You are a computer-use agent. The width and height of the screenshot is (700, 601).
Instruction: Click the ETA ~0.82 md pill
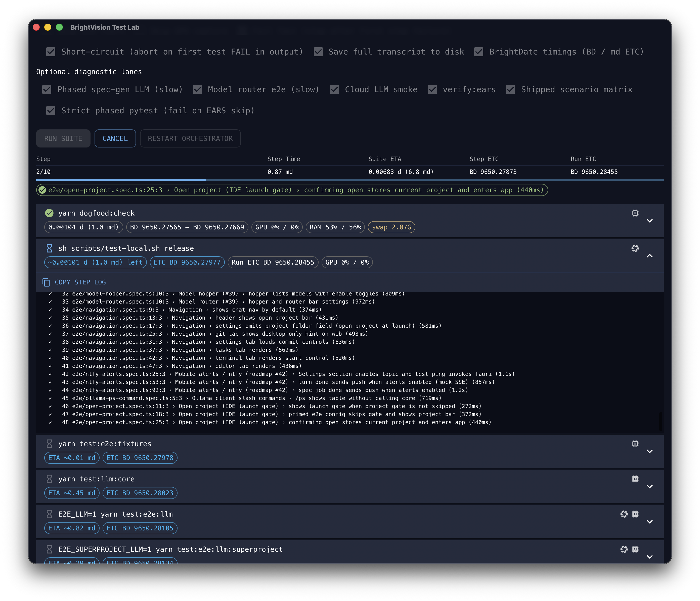(x=72, y=528)
